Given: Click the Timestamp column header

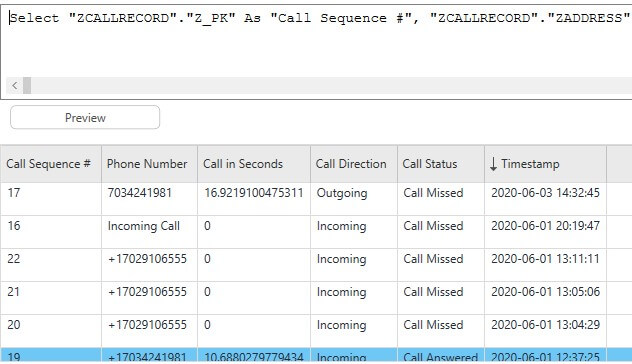Looking at the screenshot, I should pos(545,164).
